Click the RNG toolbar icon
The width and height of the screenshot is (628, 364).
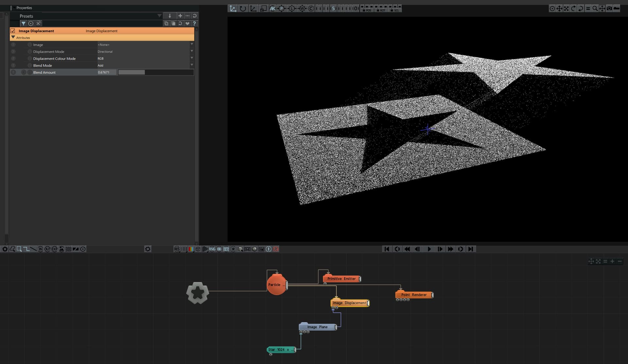212,249
